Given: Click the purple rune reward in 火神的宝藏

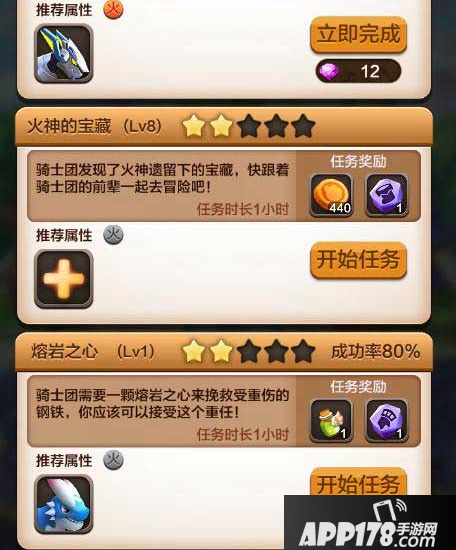Looking at the screenshot, I should (x=387, y=195).
